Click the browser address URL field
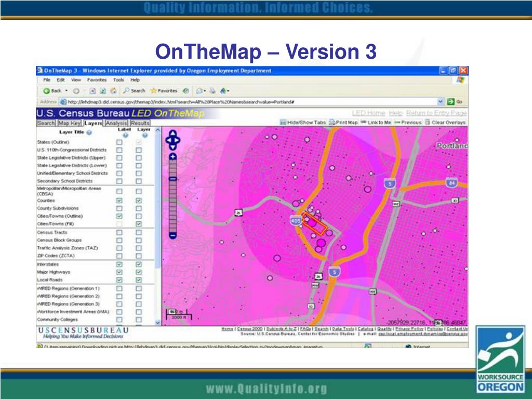532x399 pixels. click(251, 102)
